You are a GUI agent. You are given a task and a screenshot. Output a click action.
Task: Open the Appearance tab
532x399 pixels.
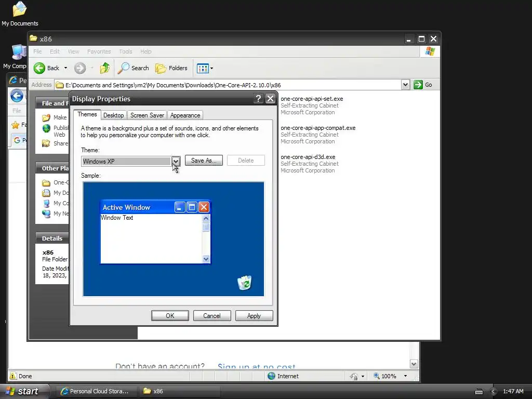pos(185,115)
